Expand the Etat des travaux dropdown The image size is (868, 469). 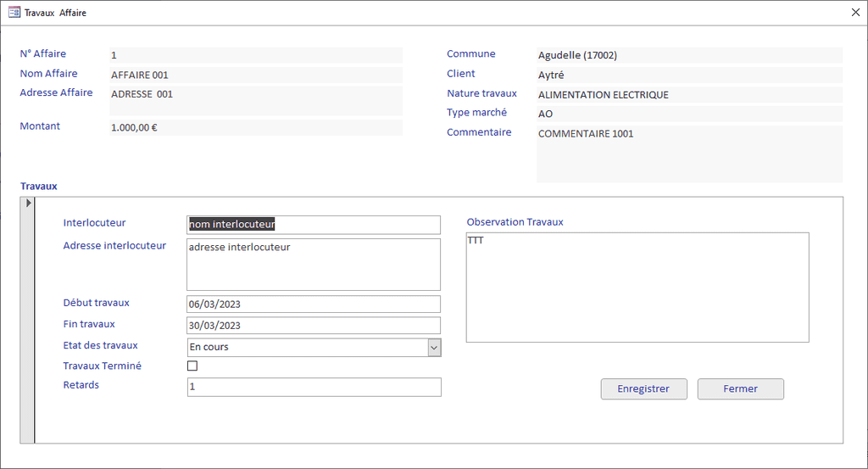[x=434, y=347]
